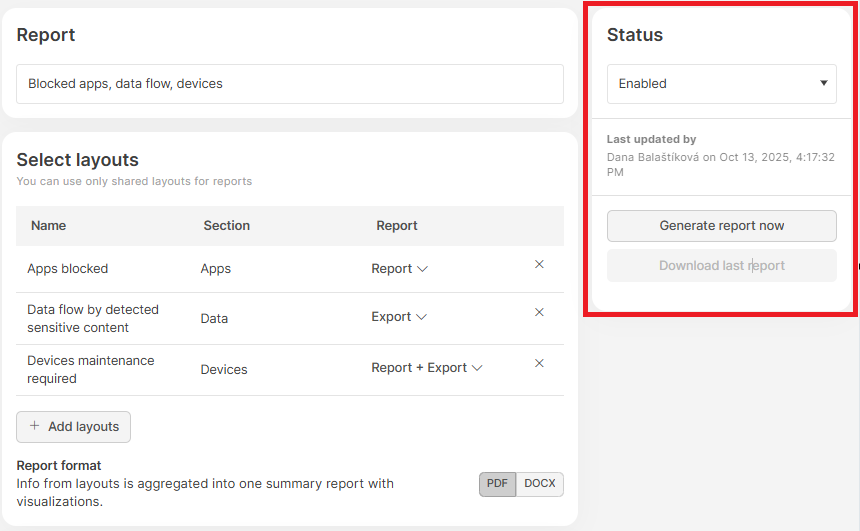Switch report format to DOCX
860x531 pixels.
point(540,484)
